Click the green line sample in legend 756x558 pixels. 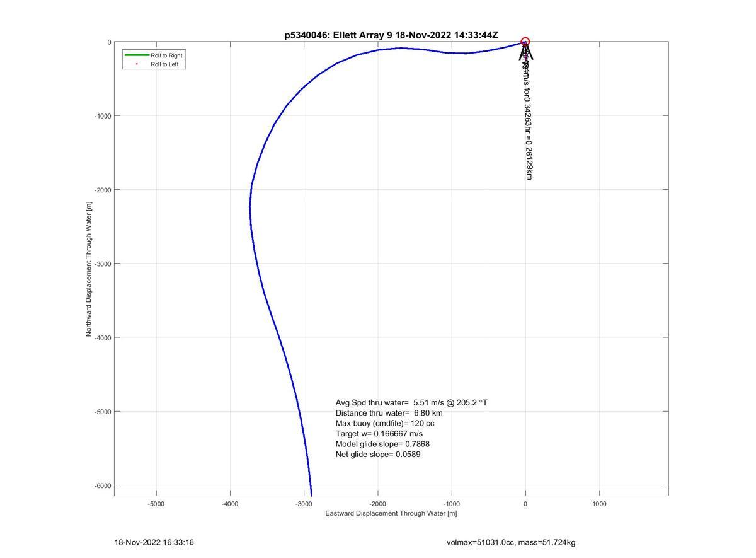137,55
